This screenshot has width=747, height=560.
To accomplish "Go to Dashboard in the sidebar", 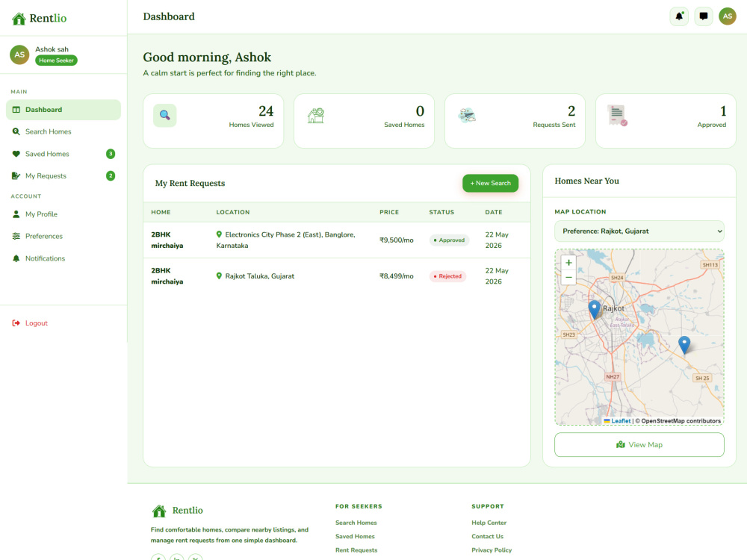I will click(x=63, y=110).
